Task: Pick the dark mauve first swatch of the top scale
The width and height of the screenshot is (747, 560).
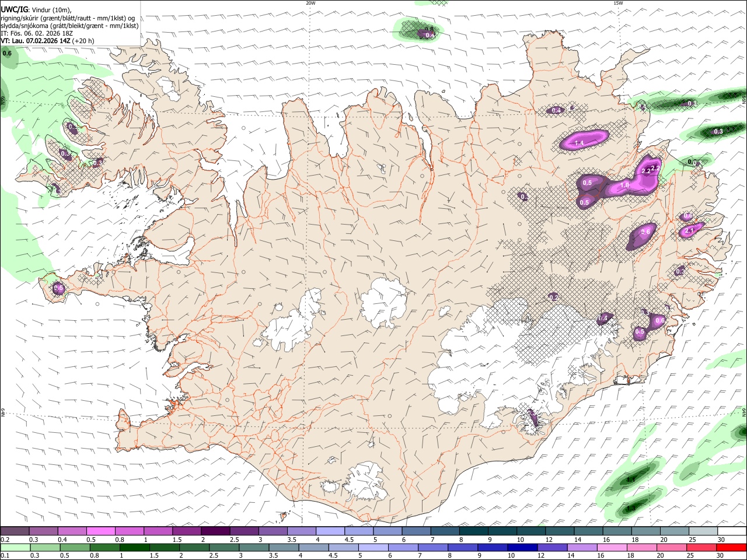Action: [x=15, y=531]
